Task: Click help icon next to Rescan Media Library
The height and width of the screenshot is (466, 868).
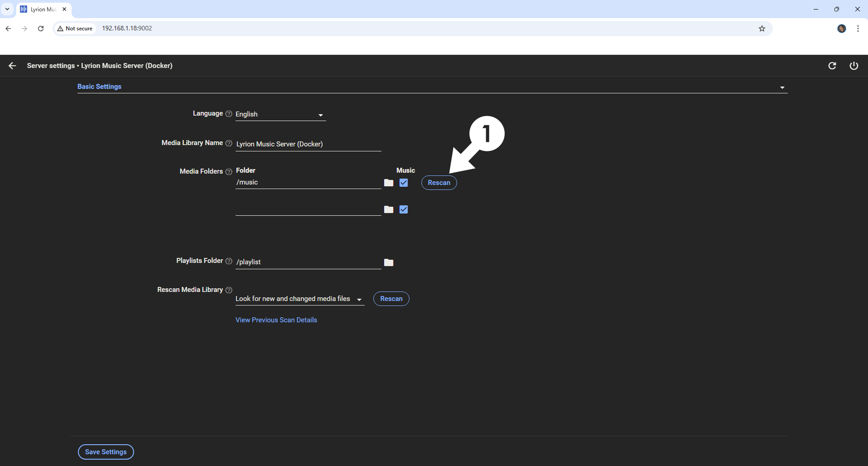Action: 229,290
